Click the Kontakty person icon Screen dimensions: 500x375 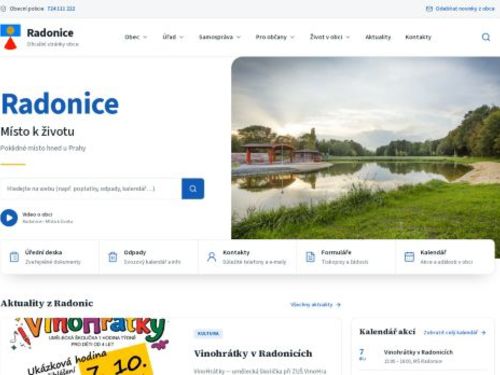[212, 257]
